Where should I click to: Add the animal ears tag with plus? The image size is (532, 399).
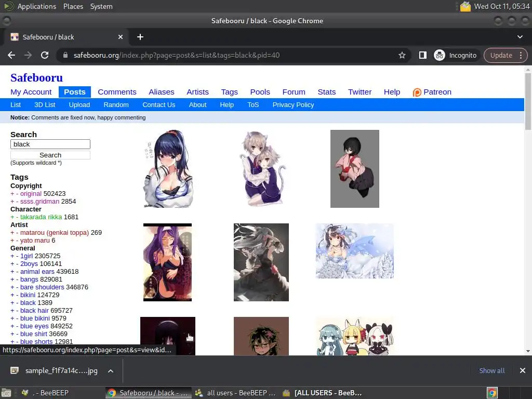12,272
